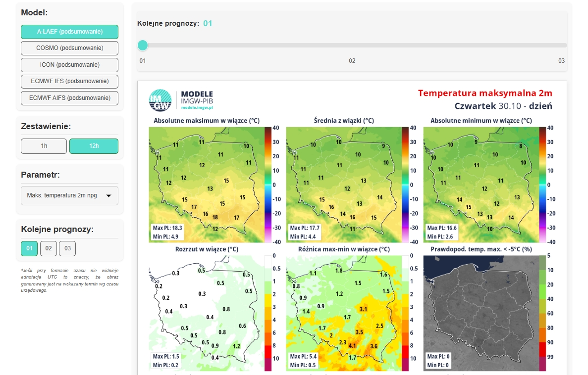Click the Parametr dropdown arrow

108,196
